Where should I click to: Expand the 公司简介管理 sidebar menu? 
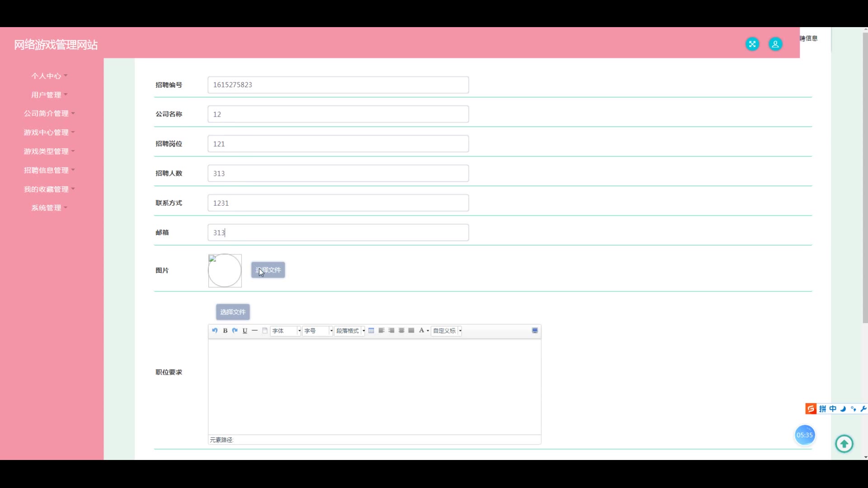pos(49,113)
